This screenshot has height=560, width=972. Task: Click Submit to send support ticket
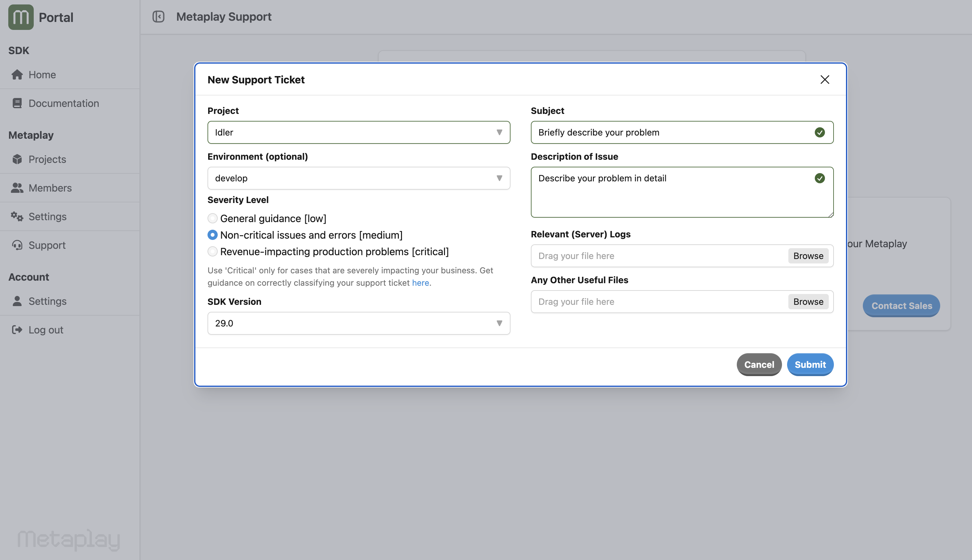810,364
